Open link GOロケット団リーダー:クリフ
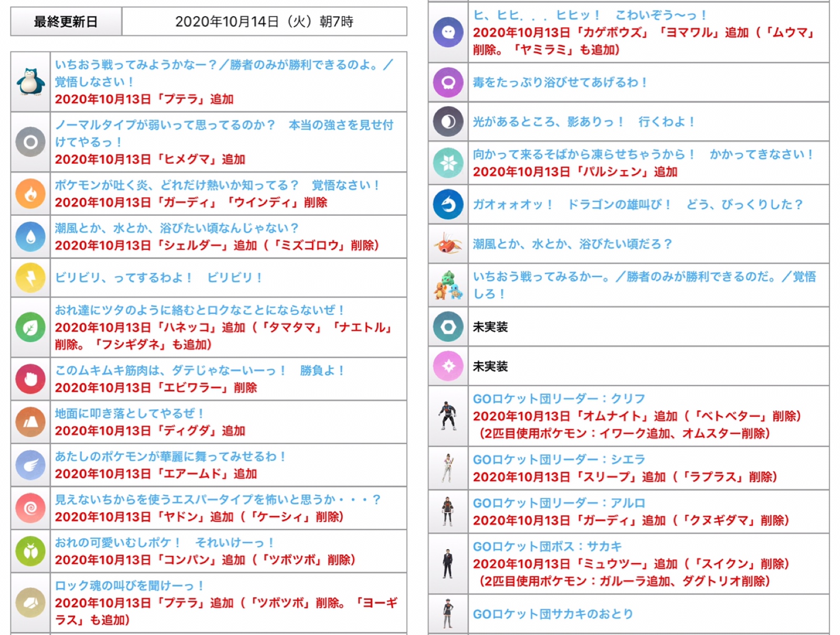This screenshot has width=840, height=635. (559, 399)
